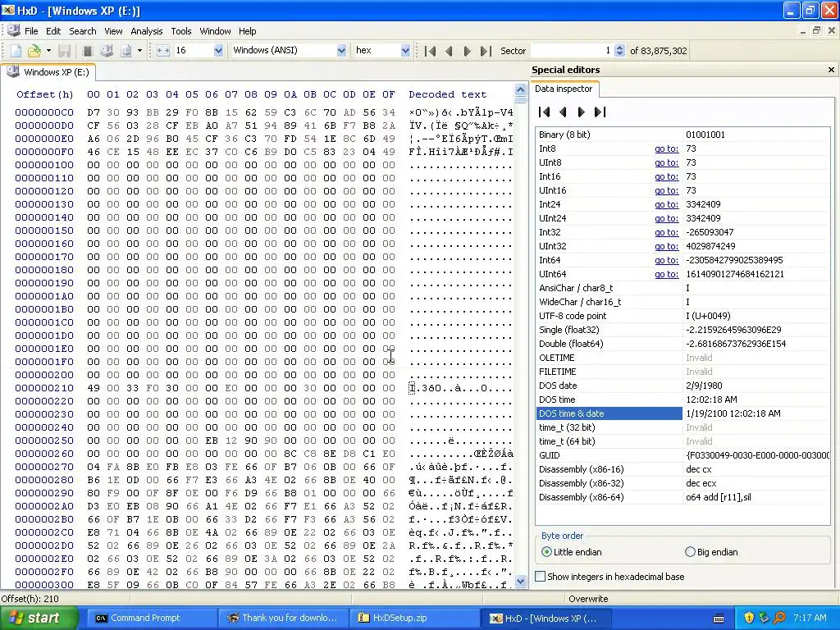Jump to last byte in Data inspector
The height and width of the screenshot is (630, 840).
click(x=600, y=112)
